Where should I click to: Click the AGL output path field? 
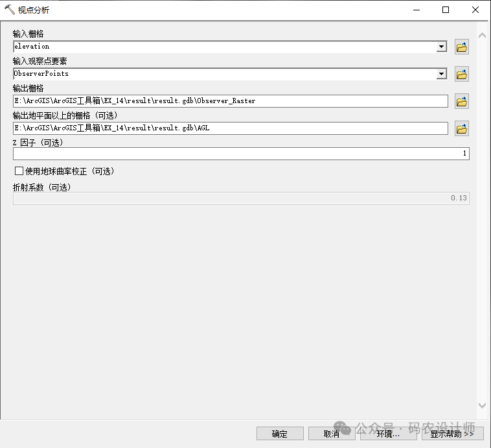(230, 128)
